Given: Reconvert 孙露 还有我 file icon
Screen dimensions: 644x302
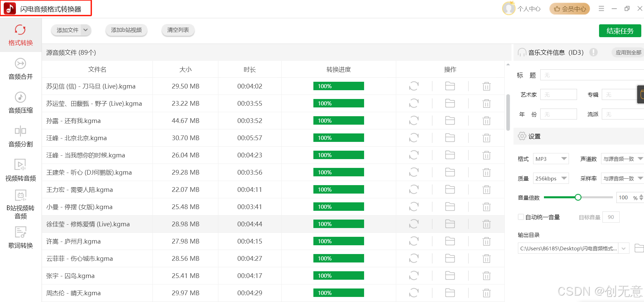Looking at the screenshot, I should click(x=414, y=121).
